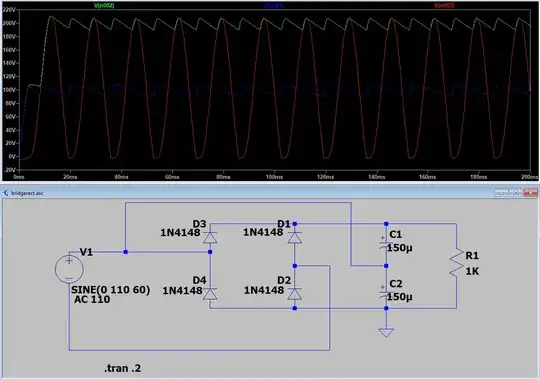This screenshot has width=540, height=380.
Task: Click the D2 reference designator label
Action: pos(284,280)
